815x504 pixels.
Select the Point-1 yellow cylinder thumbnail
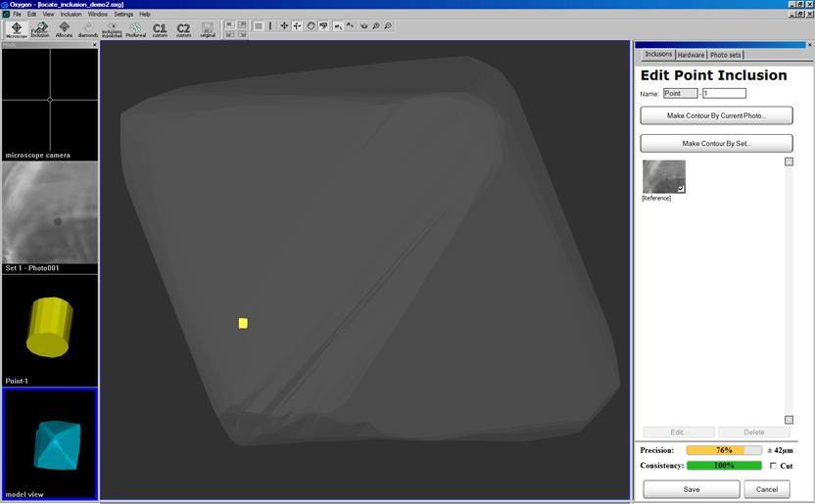pos(49,331)
